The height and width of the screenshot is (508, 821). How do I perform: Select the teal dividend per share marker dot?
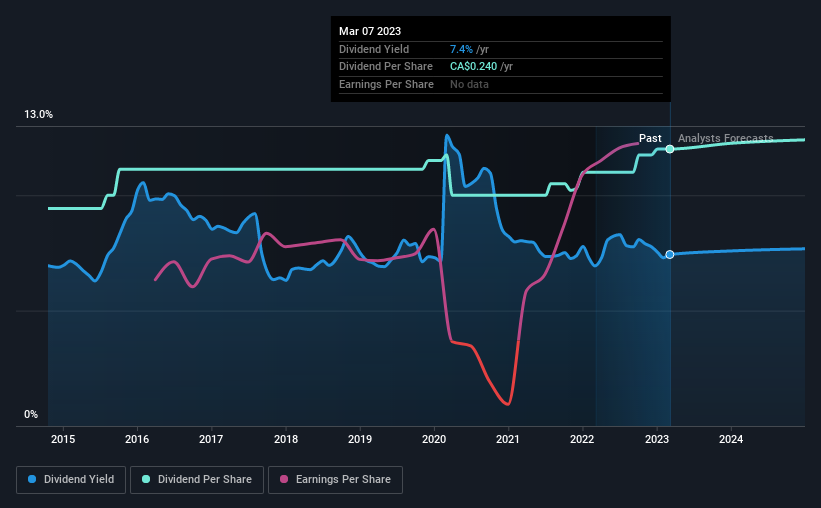tap(670, 149)
